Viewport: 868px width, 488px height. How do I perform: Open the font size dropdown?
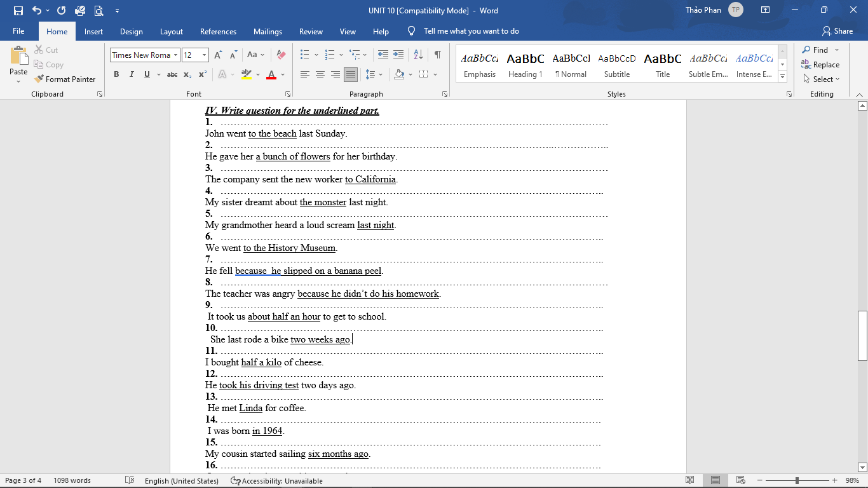coord(204,55)
